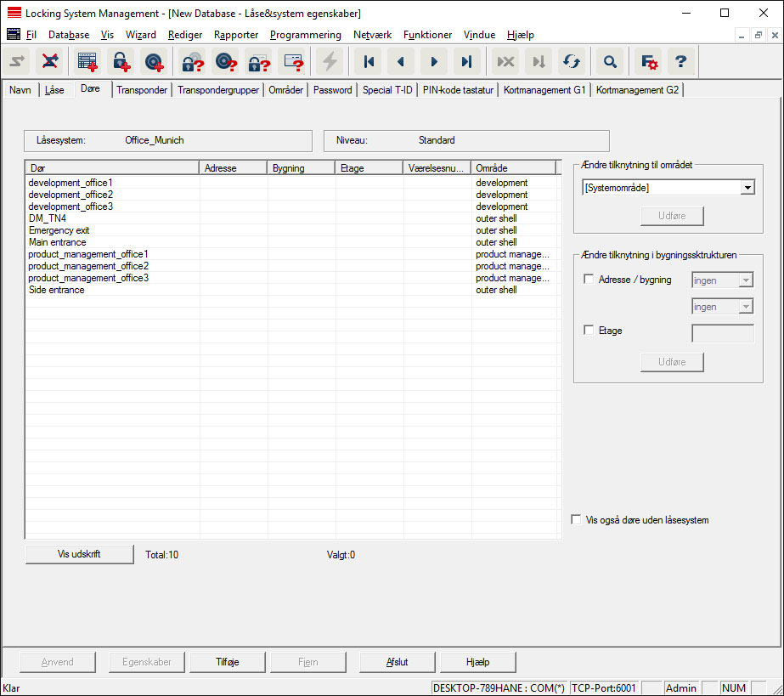Jump to first record arrow icon

point(369,61)
